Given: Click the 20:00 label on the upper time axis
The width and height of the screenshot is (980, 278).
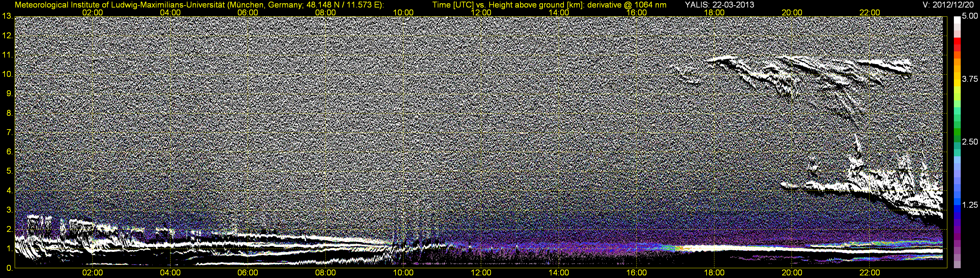Looking at the screenshot, I should point(792,12).
